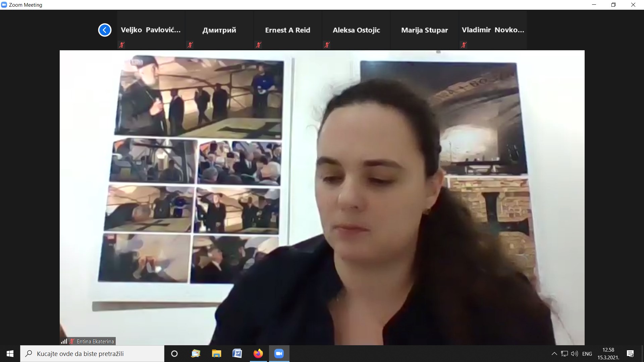This screenshot has height=362, width=644.
Task: Click the main speaker video area
Action: [322, 198]
